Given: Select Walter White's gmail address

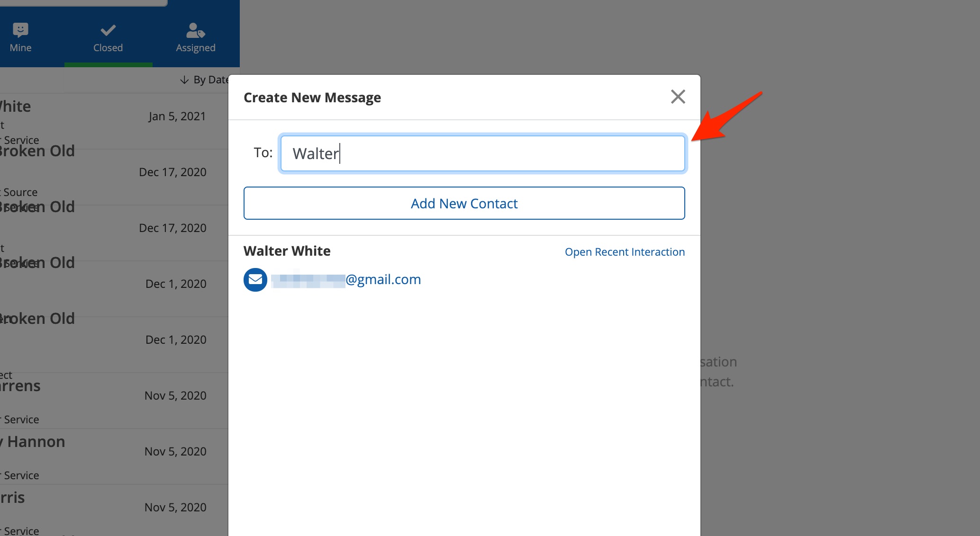Looking at the screenshot, I should pos(346,279).
